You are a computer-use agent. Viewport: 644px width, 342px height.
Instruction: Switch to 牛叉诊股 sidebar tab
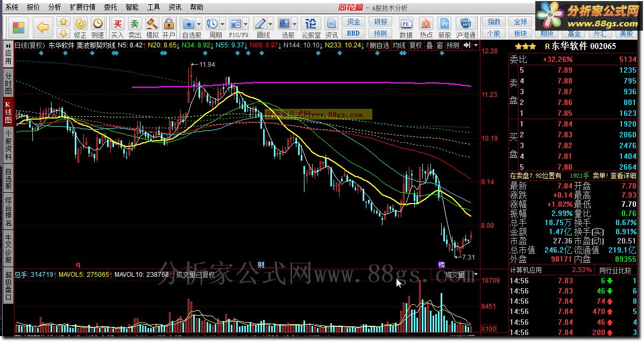(8, 248)
